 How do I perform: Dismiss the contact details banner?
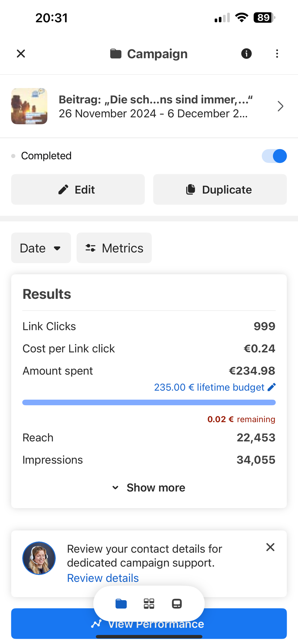[270, 547]
